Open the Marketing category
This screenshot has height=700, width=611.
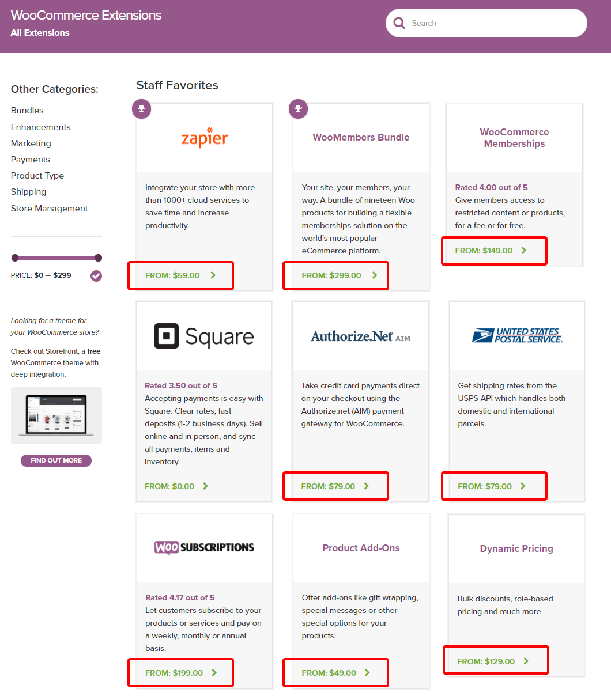[x=31, y=143]
